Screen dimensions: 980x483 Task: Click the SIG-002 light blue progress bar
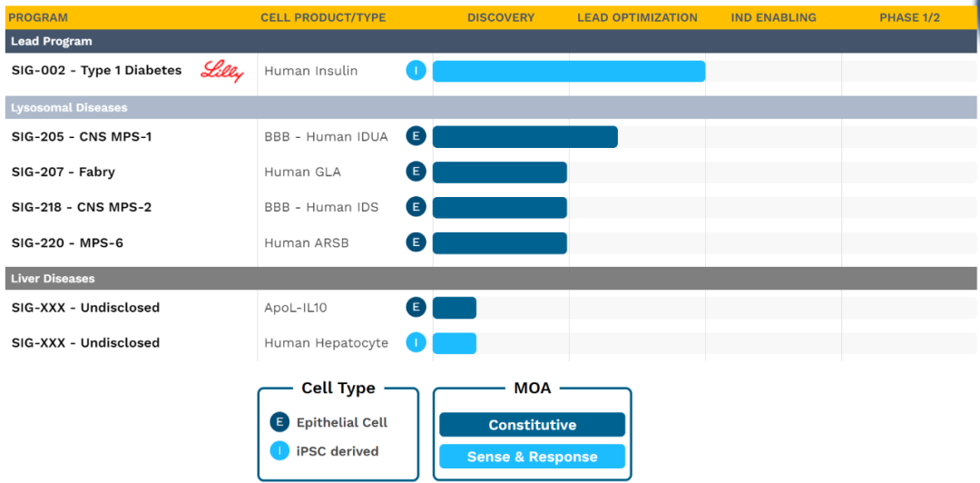(568, 72)
